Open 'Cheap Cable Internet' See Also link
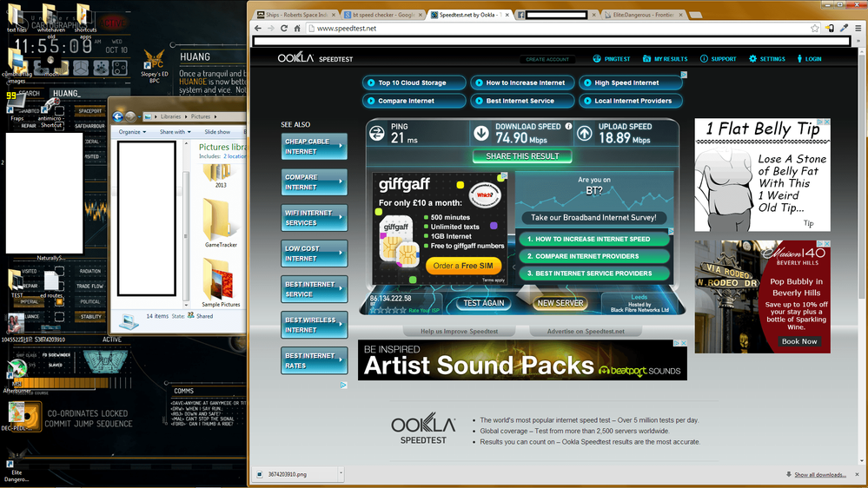Viewport: 868px width, 488px height. click(x=314, y=146)
